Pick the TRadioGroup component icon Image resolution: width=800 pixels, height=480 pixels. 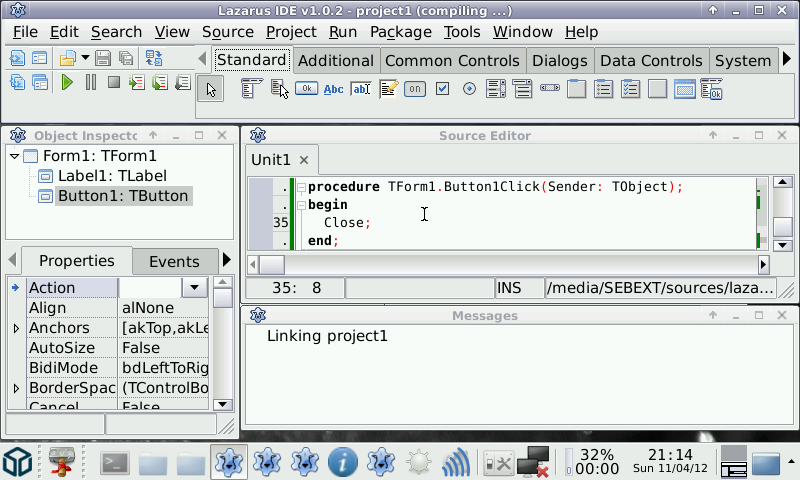(x=604, y=89)
